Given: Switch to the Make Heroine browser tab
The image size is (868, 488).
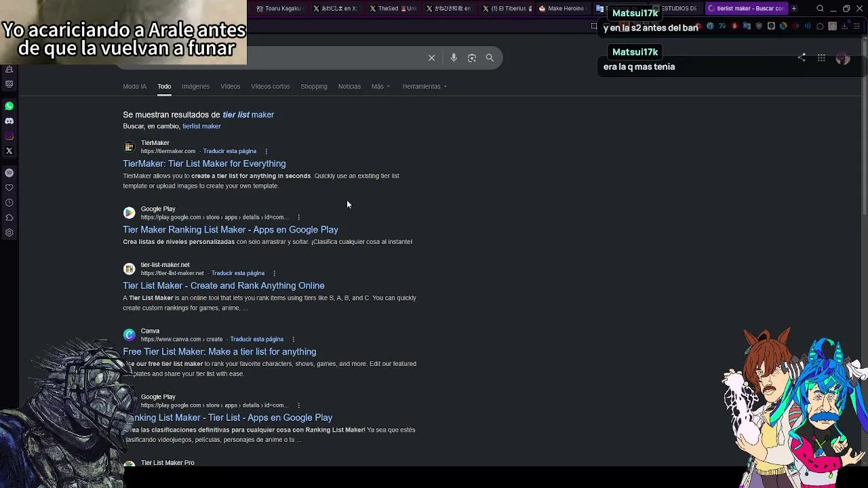Looking at the screenshot, I should [x=562, y=9].
